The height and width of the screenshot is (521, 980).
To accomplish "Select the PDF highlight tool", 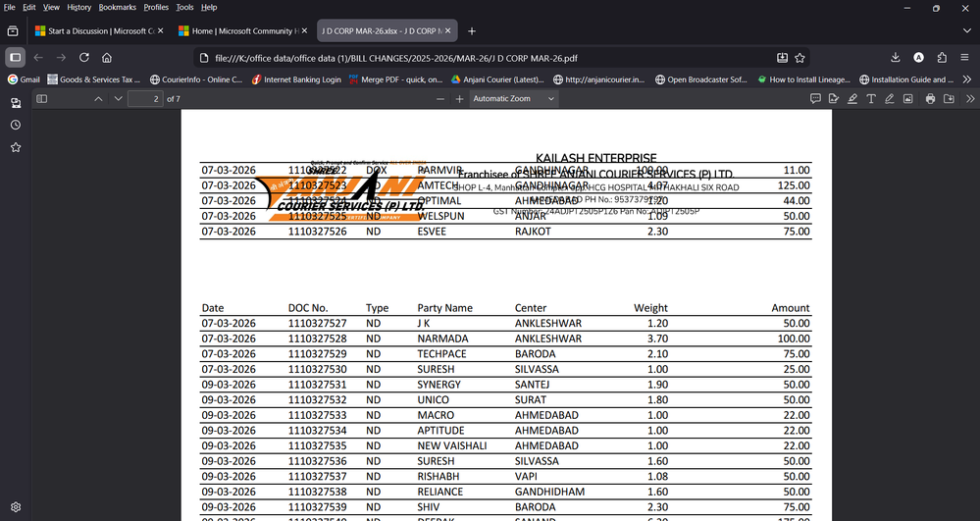I will 851,99.
